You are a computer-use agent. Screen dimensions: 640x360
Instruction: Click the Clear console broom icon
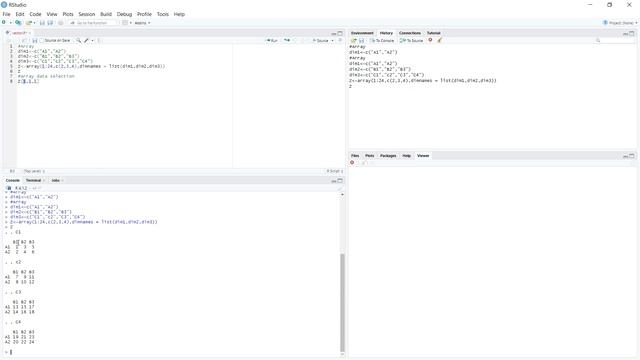[340, 188]
